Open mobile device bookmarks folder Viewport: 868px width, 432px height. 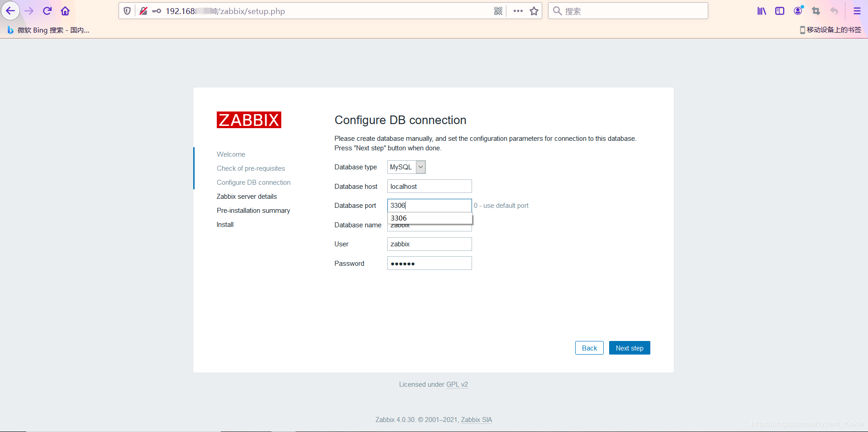(x=830, y=30)
